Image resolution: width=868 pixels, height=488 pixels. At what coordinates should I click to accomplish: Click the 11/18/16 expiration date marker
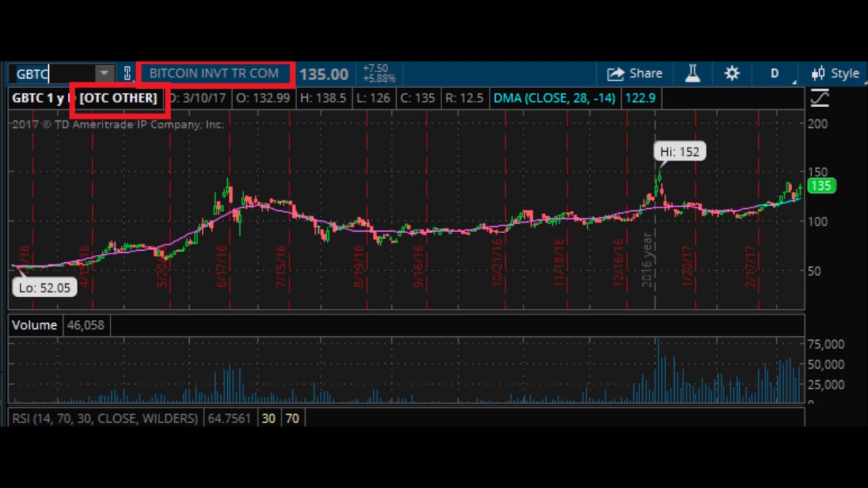[559, 263]
